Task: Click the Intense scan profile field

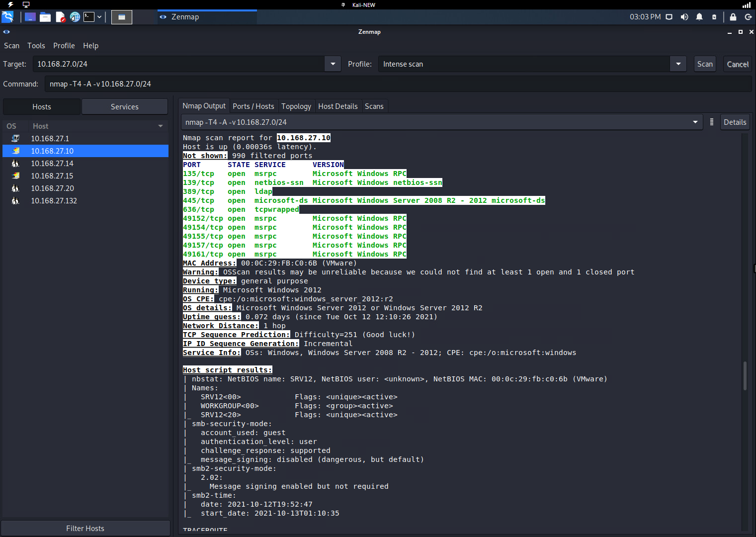Action: 524,64
